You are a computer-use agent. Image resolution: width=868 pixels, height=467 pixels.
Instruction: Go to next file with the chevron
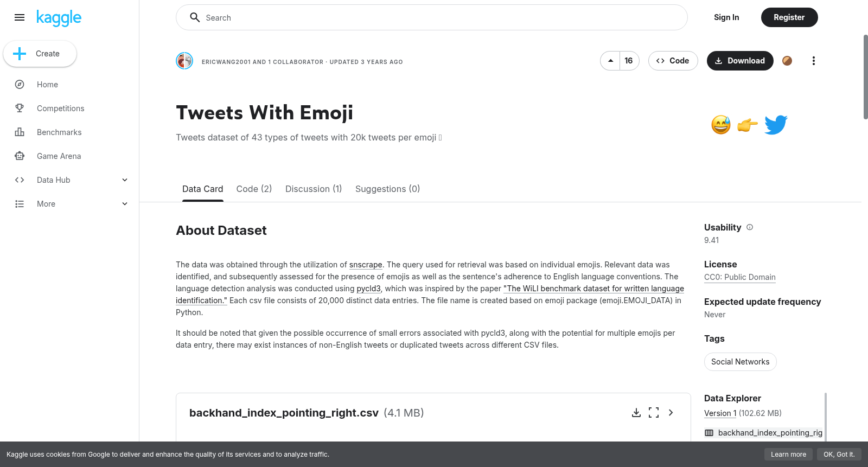671,413
